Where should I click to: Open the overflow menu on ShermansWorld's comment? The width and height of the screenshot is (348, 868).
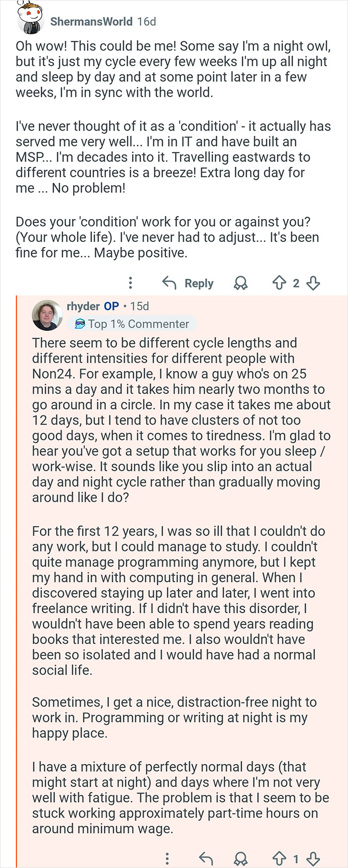point(130,283)
